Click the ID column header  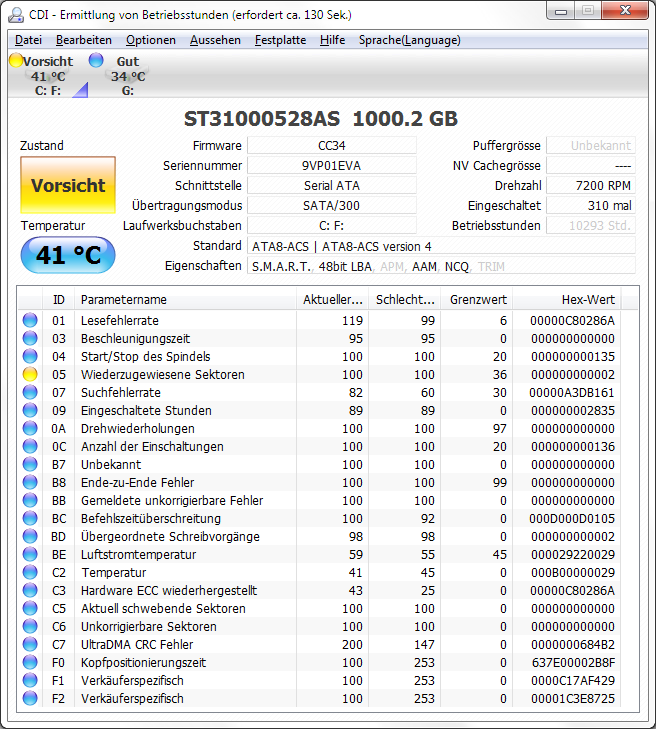(58, 299)
